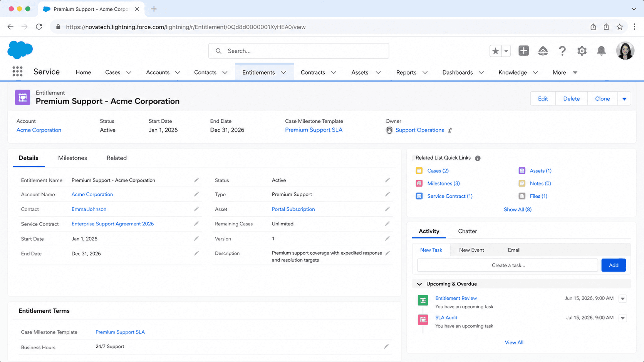
Task: Open the Favorites star icon
Action: [x=495, y=51]
